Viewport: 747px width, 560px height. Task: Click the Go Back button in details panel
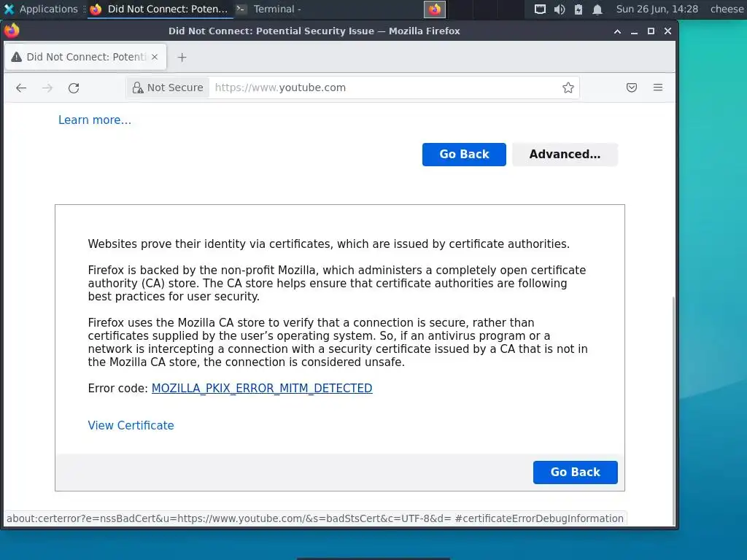575,472
